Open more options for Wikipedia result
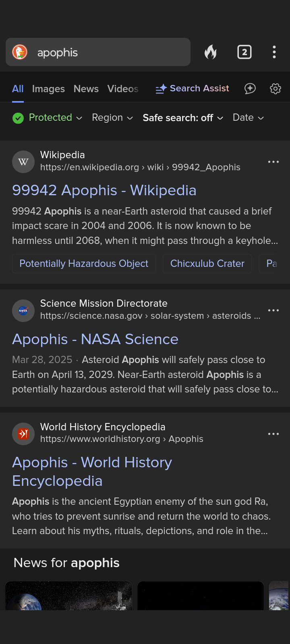290x644 pixels. 273,162
